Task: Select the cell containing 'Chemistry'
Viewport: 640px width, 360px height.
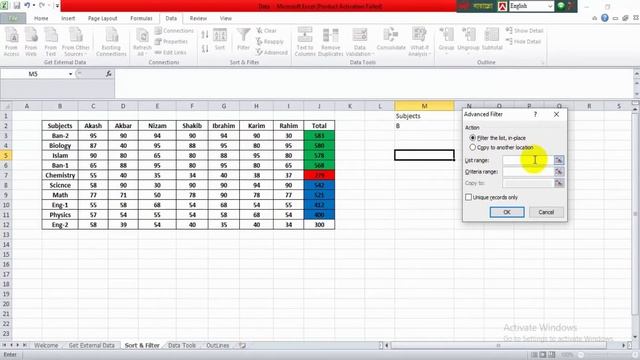Action: [60, 175]
